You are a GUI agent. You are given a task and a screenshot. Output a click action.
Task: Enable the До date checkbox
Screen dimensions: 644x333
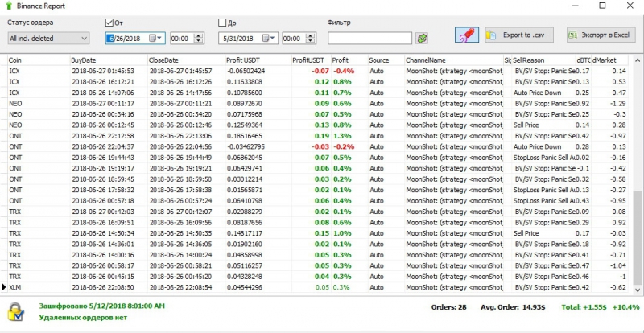tap(222, 23)
